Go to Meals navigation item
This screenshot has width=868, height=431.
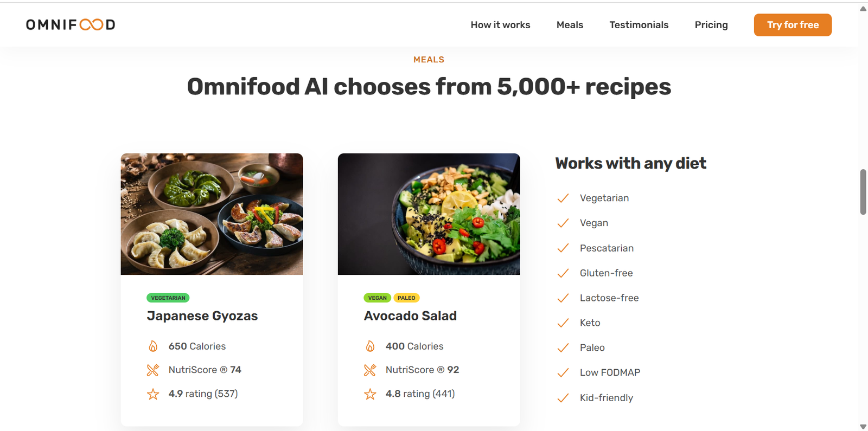point(570,25)
